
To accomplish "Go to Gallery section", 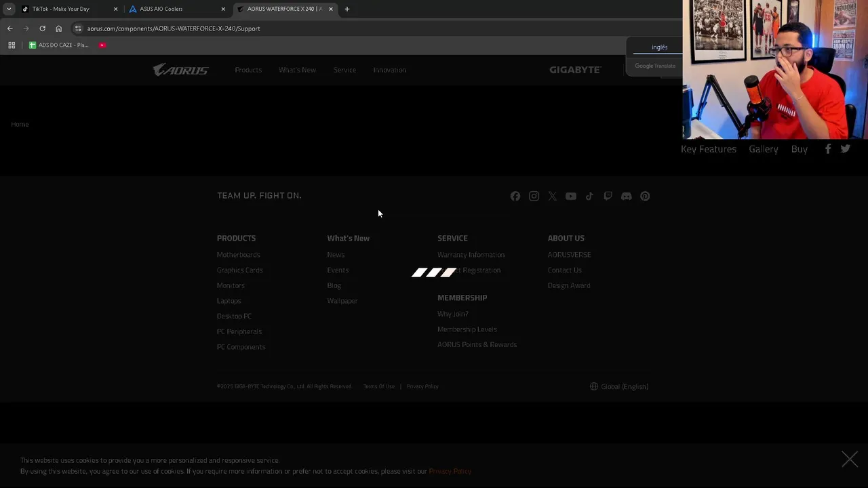I will (x=764, y=149).
